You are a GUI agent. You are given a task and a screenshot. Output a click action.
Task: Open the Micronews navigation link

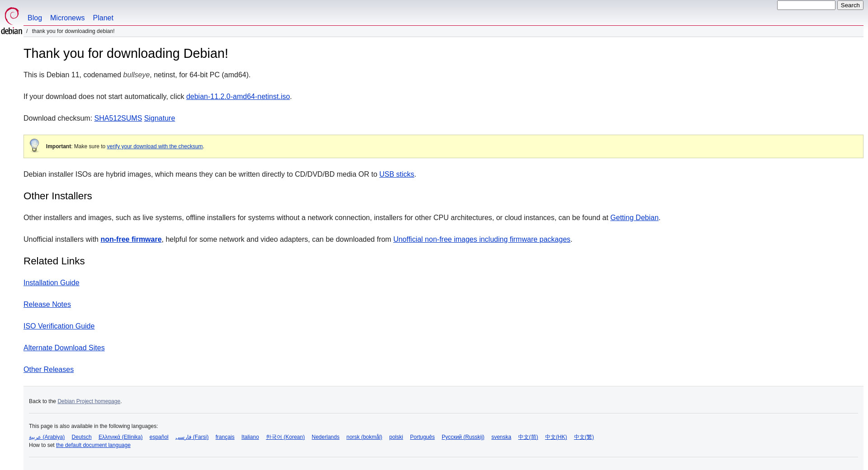[67, 18]
